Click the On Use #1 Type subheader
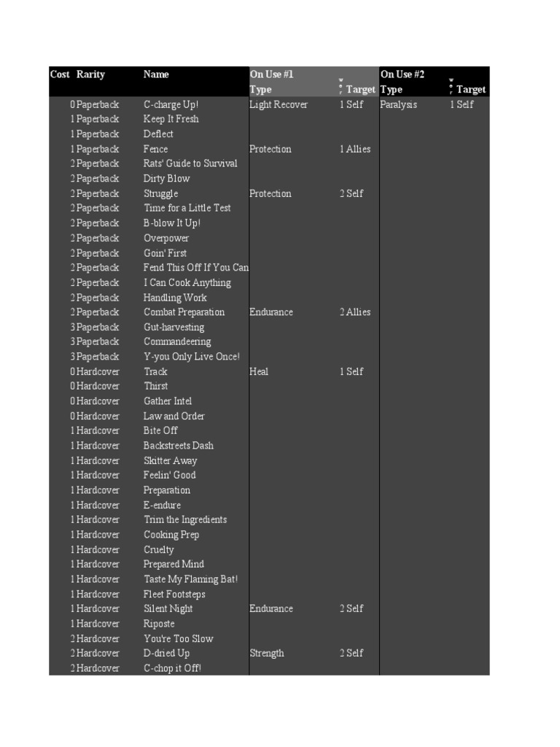560x747 pixels. point(260,90)
